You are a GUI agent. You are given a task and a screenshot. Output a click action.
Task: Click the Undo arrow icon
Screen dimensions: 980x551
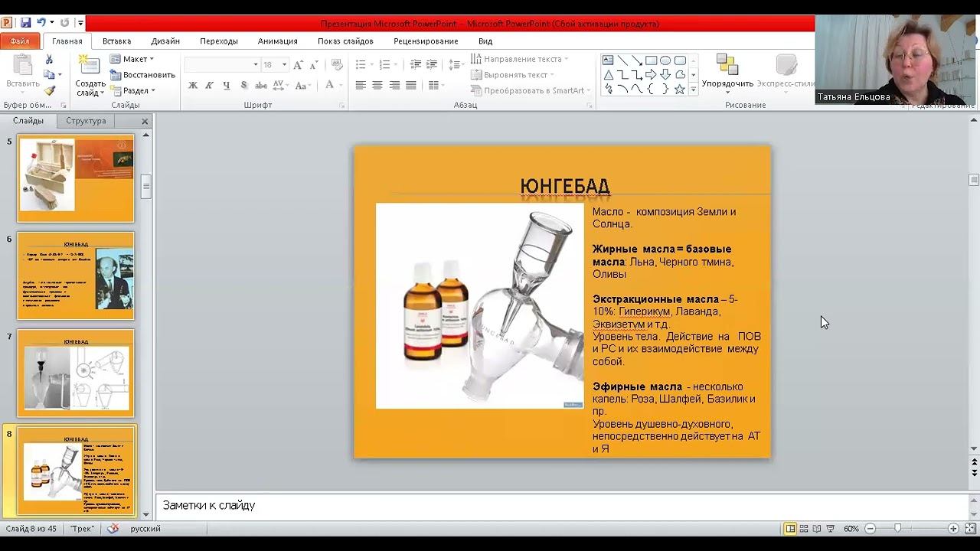[x=42, y=23]
